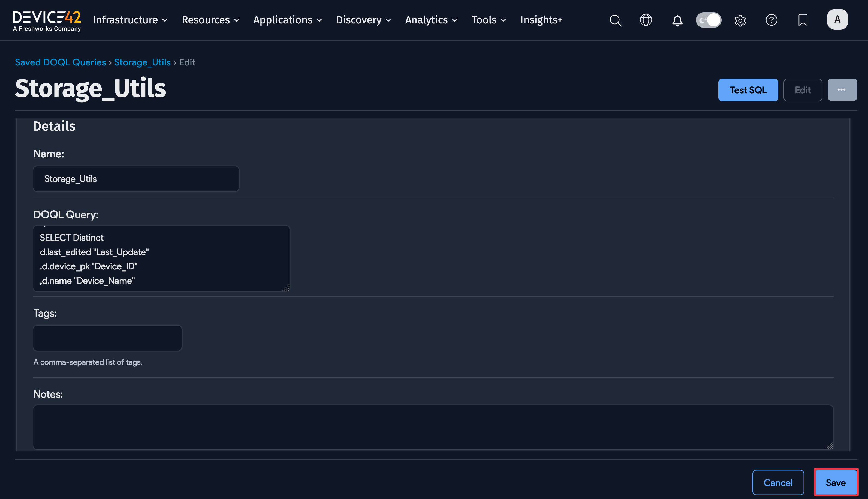Open the Insights+ menu item
This screenshot has width=868, height=499.
pos(541,20)
